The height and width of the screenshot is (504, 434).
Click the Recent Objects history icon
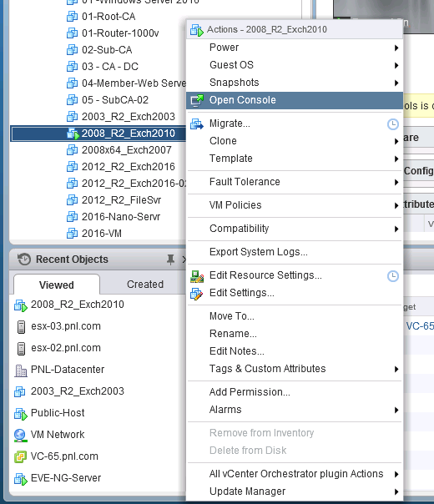(24, 259)
